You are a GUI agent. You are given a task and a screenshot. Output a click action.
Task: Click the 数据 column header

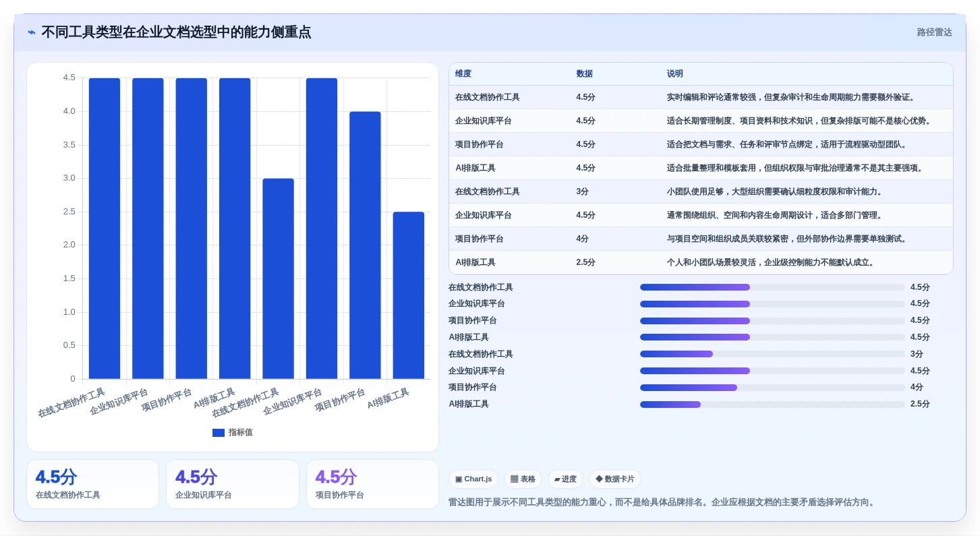[584, 74]
